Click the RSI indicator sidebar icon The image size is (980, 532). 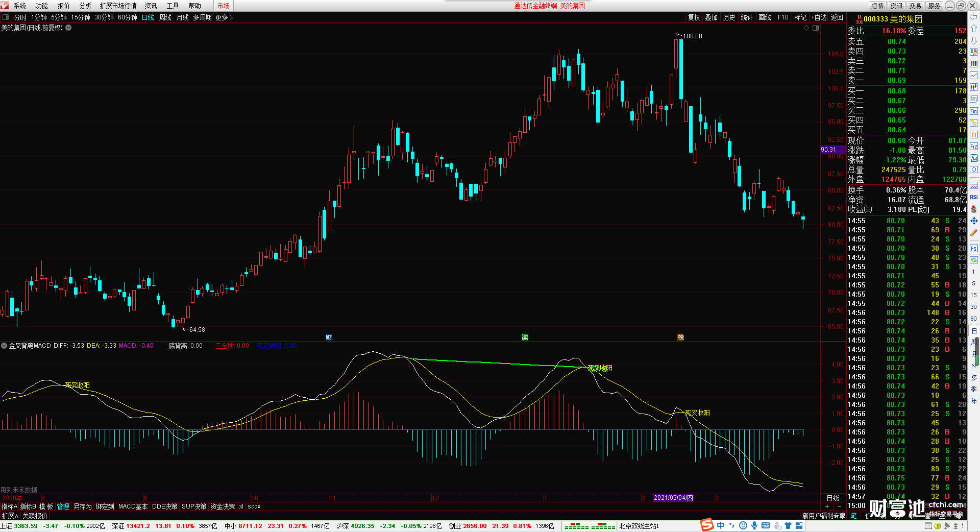tap(974, 197)
